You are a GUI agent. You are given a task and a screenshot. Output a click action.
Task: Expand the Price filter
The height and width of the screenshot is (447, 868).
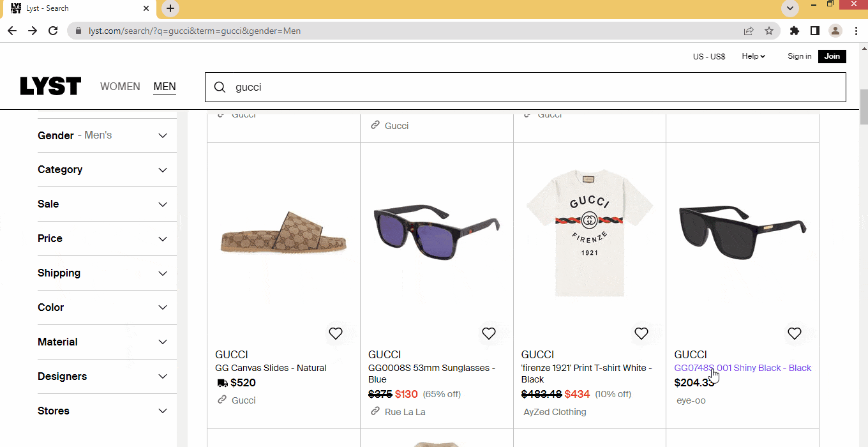click(x=107, y=239)
